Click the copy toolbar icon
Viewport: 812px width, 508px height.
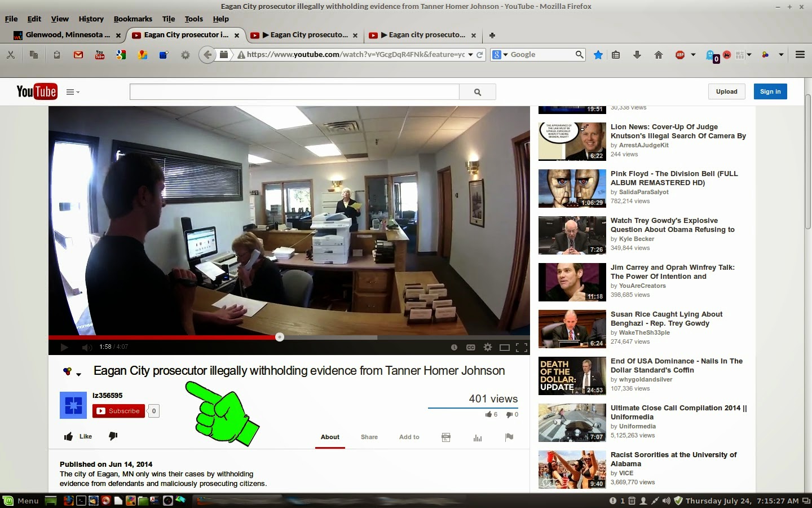click(x=34, y=55)
